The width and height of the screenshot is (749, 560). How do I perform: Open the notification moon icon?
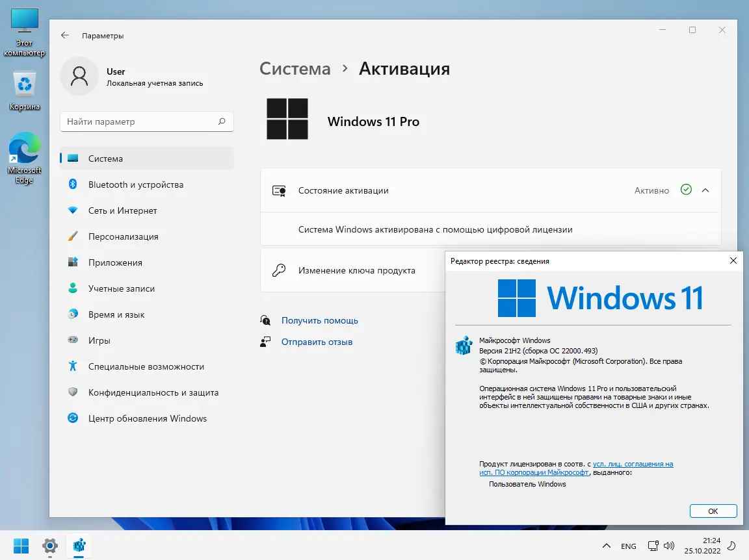pos(731,546)
